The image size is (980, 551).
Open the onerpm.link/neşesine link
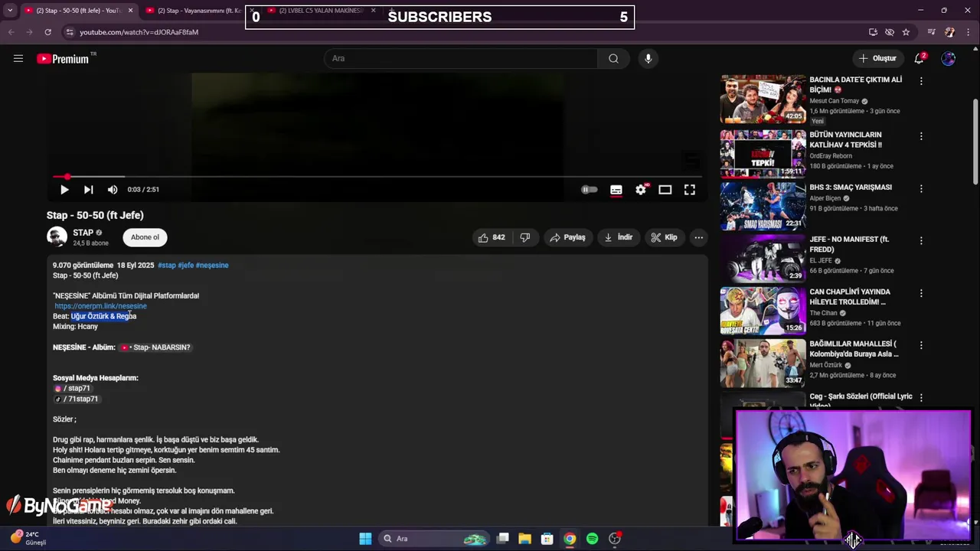100,306
